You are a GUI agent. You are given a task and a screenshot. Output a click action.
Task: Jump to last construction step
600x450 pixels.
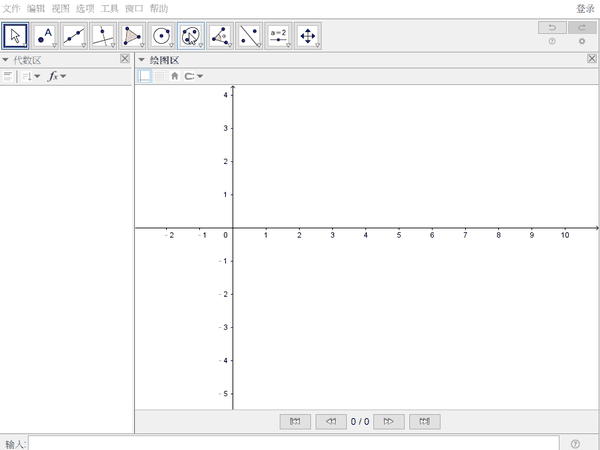tap(425, 422)
